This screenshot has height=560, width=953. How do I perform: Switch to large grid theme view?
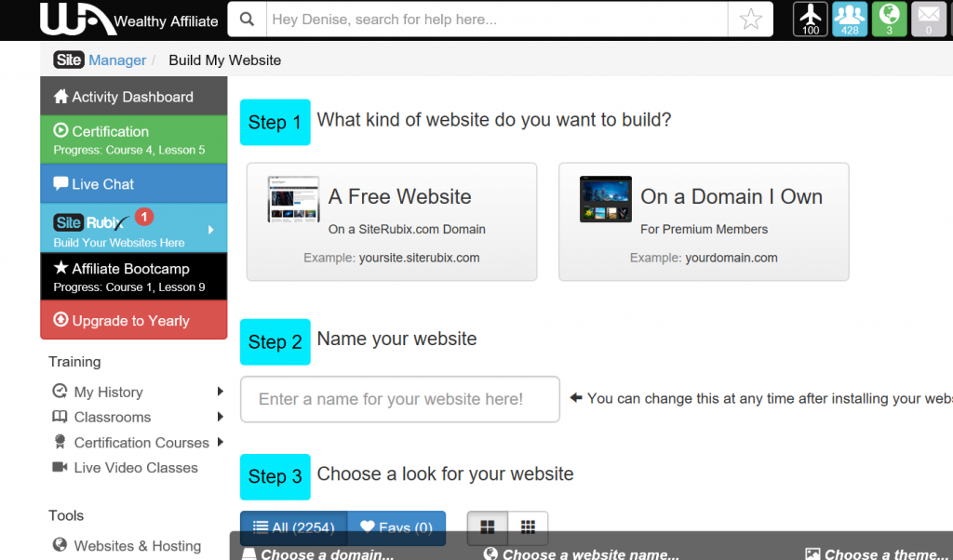(x=488, y=527)
